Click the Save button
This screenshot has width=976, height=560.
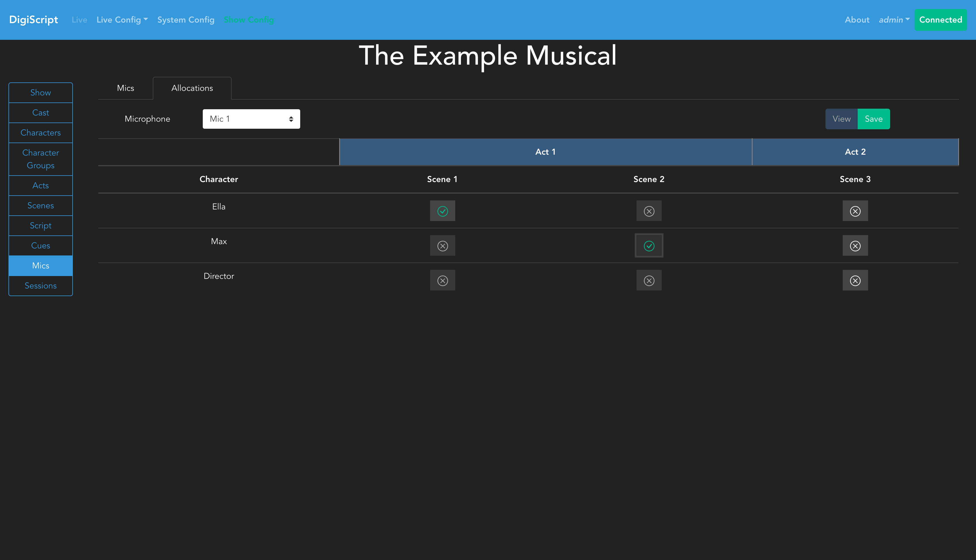pyautogui.click(x=873, y=119)
